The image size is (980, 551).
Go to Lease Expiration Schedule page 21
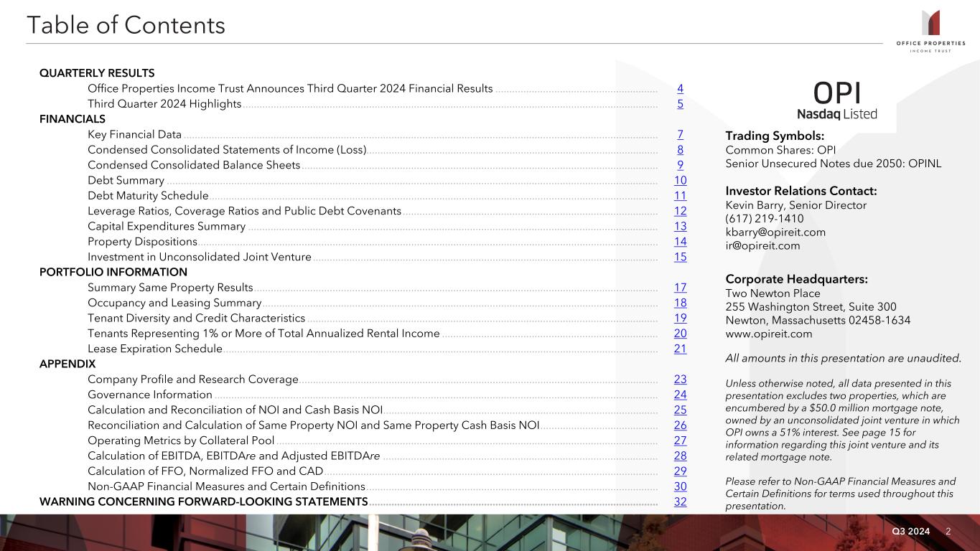click(x=680, y=349)
